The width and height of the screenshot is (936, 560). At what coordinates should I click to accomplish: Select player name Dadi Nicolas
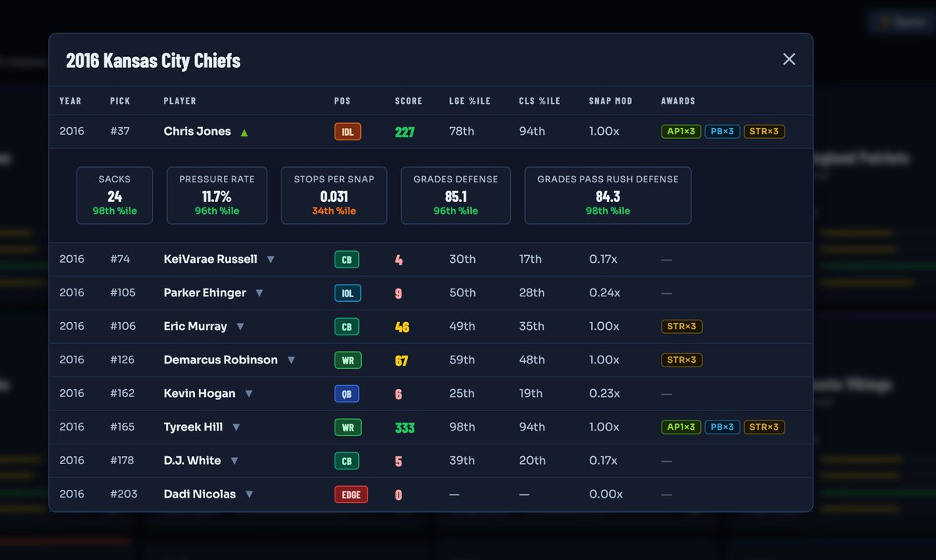coord(200,494)
